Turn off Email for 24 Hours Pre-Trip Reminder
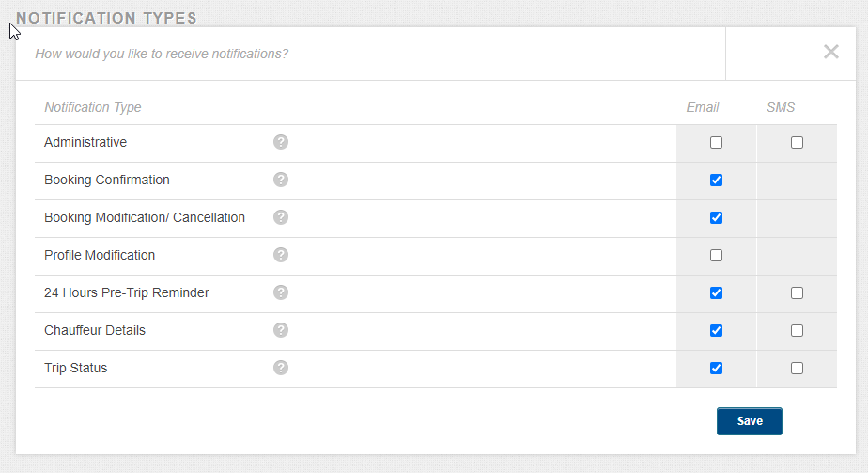This screenshot has height=473, width=868. tap(717, 293)
